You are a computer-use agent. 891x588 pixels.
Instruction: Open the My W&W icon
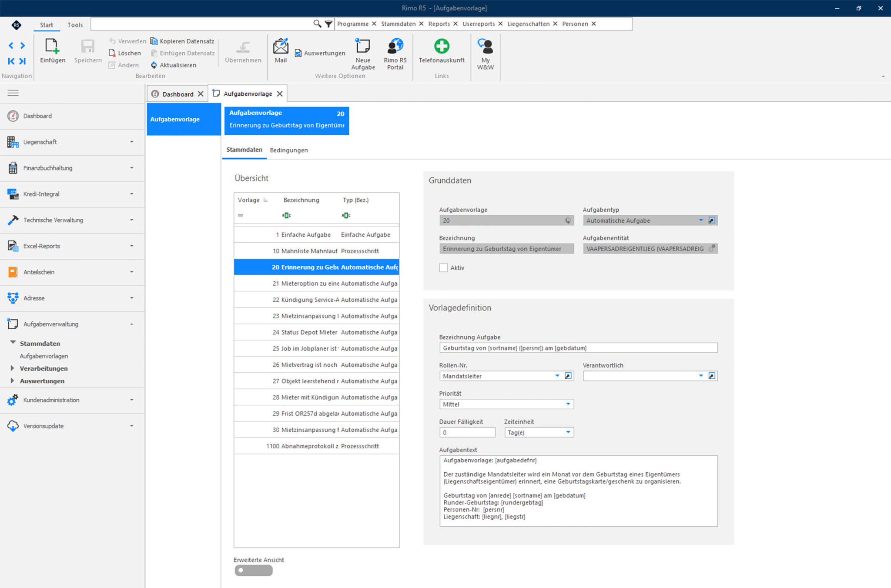click(x=485, y=46)
